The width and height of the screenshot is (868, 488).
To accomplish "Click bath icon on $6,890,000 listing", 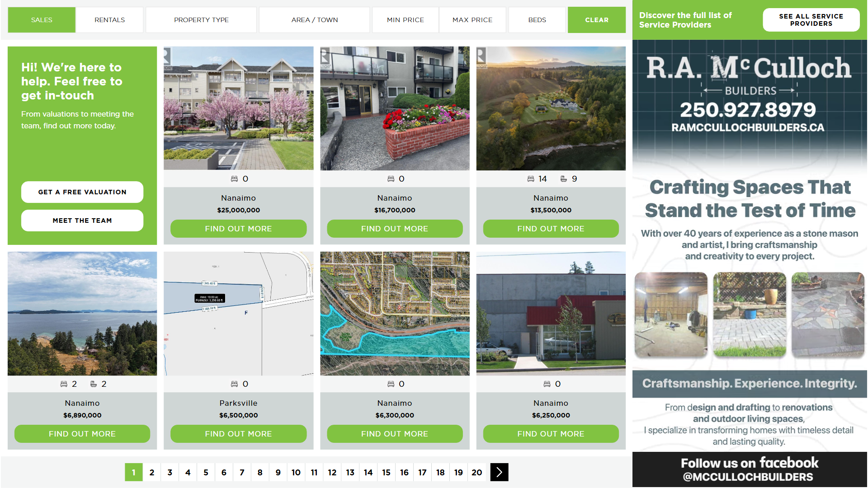I will point(94,384).
